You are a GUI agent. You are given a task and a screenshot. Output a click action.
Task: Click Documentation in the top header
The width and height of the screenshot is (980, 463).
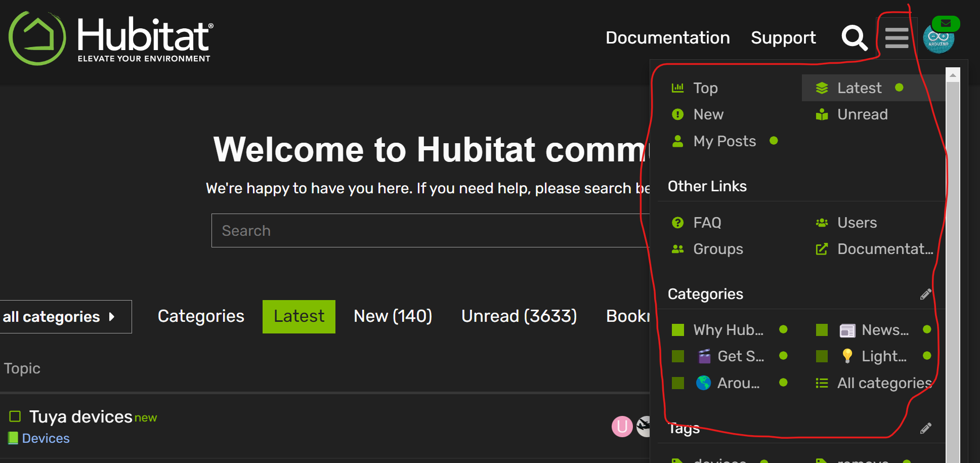pyautogui.click(x=667, y=38)
